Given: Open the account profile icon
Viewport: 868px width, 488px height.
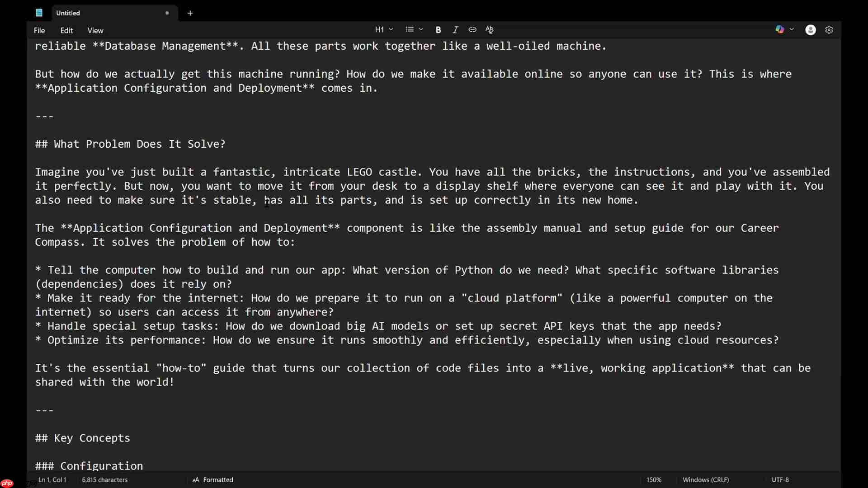Looking at the screenshot, I should click(811, 30).
